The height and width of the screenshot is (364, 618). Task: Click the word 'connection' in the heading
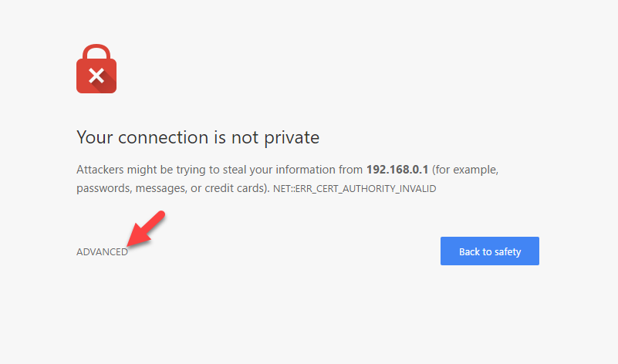point(155,138)
